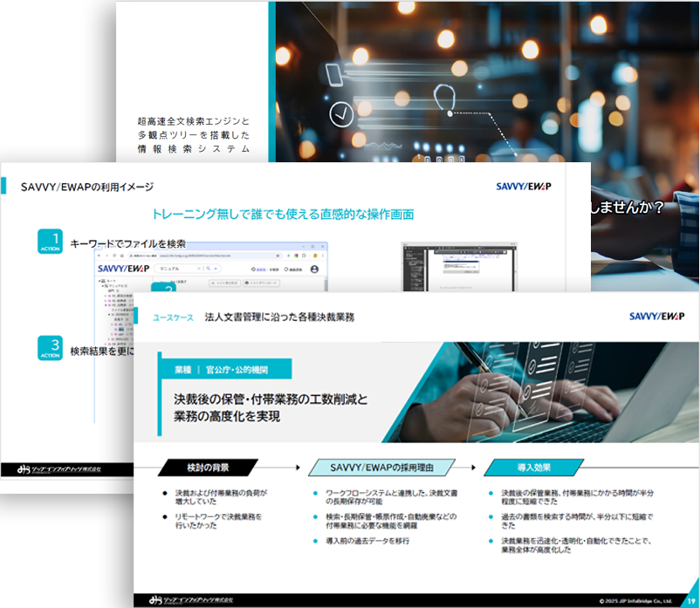
Task: Click the 業種 官公庁・公的機関 teal tag
Action: [x=225, y=369]
